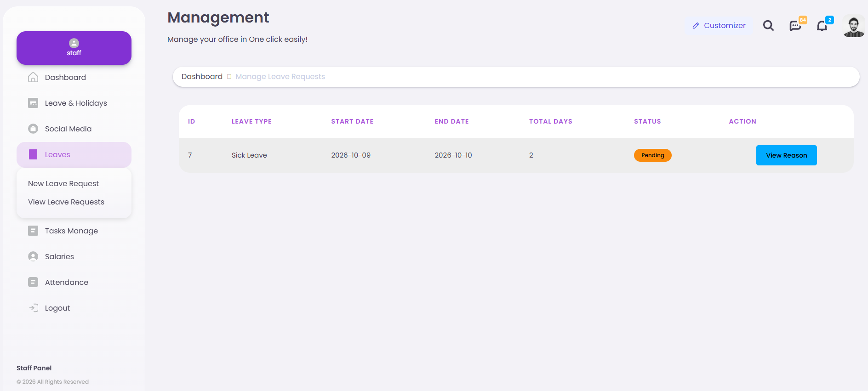868x391 pixels.
Task: Go to Dashboard via breadcrumb
Action: (x=202, y=76)
